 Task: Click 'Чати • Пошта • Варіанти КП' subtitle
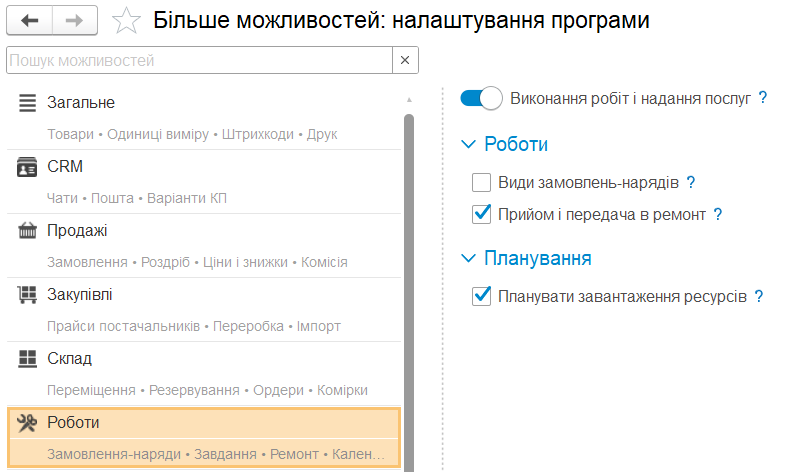click(x=137, y=198)
